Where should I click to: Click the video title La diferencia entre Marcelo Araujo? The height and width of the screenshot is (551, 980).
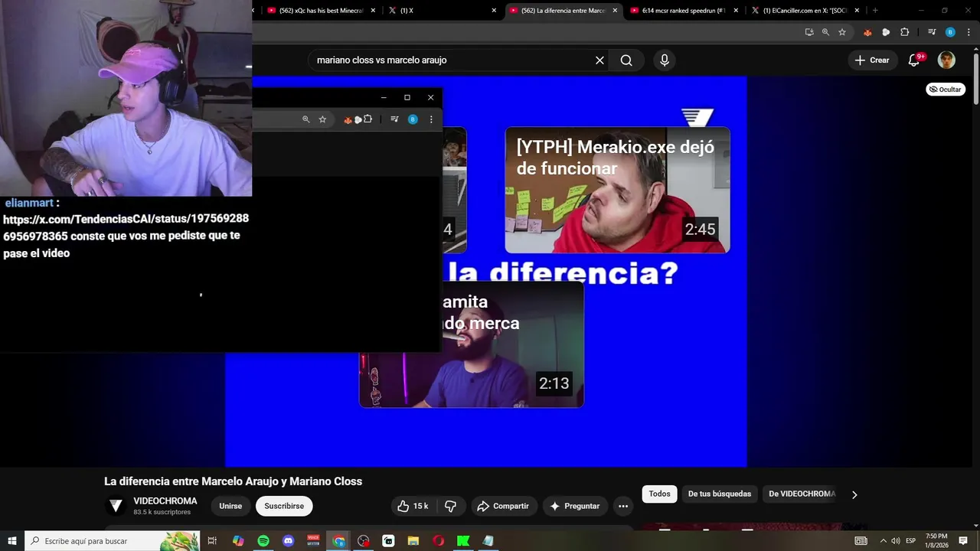click(x=233, y=481)
